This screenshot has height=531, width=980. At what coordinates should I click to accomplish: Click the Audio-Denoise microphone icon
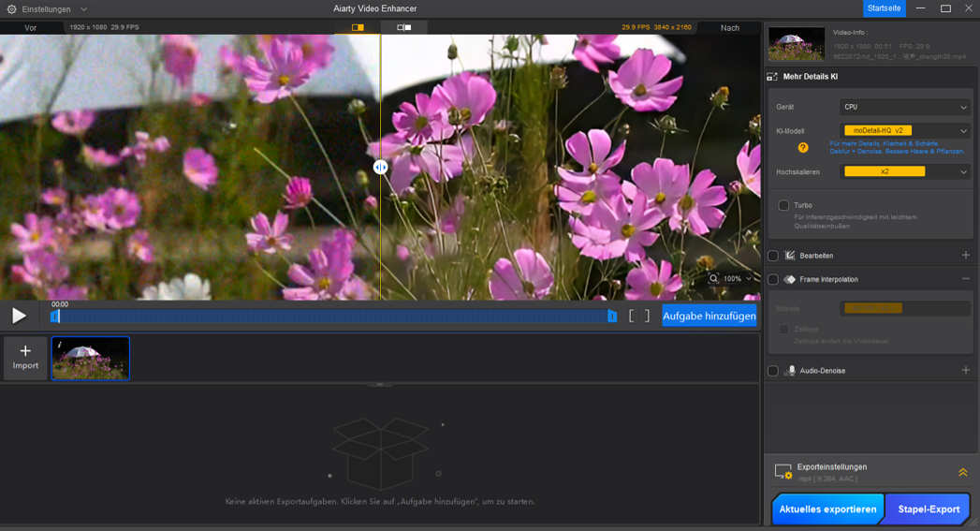coord(790,370)
